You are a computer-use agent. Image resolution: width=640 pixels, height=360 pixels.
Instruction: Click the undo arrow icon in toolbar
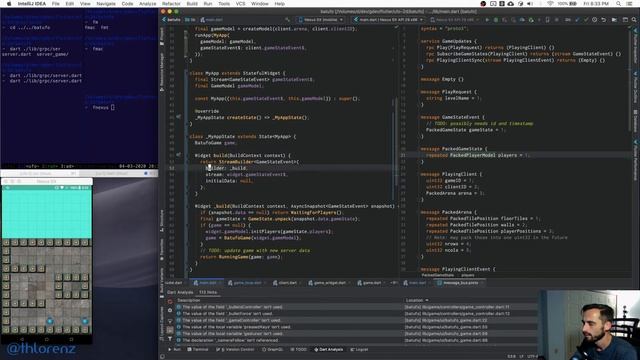tap(604, 20)
